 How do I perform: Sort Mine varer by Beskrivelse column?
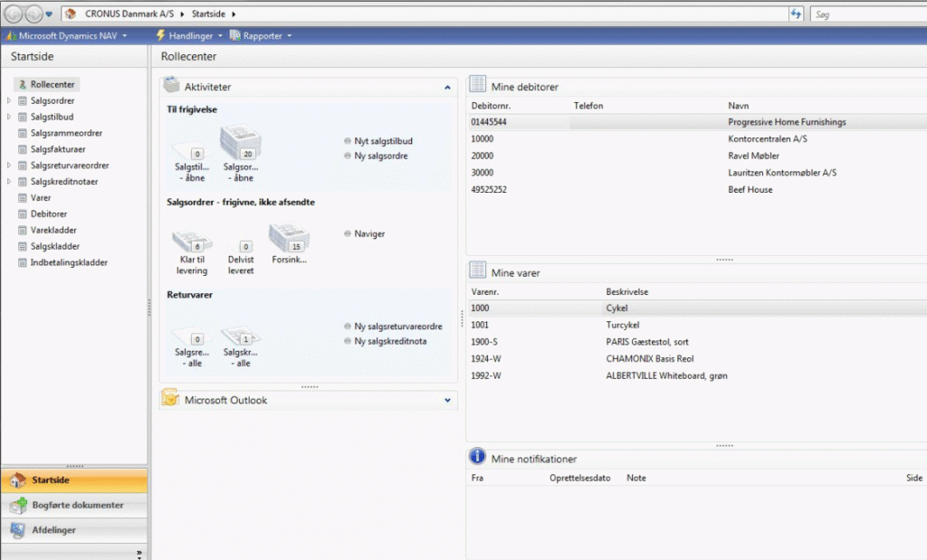click(x=626, y=292)
